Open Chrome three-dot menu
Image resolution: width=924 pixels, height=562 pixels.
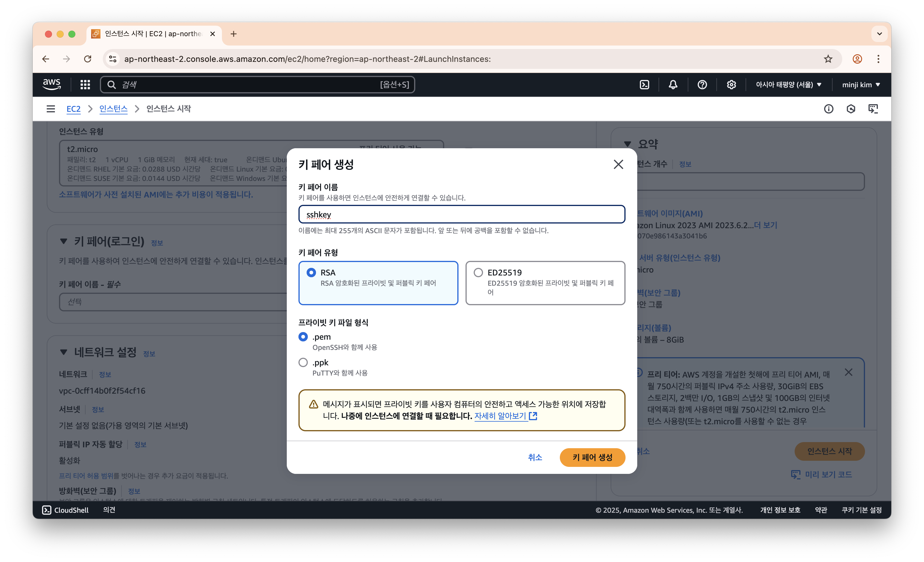coord(878,59)
